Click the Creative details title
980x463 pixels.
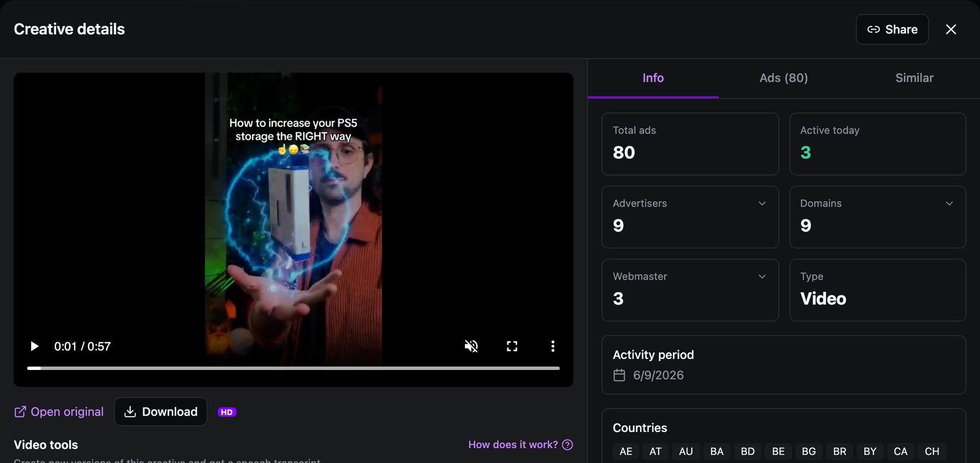click(x=69, y=29)
